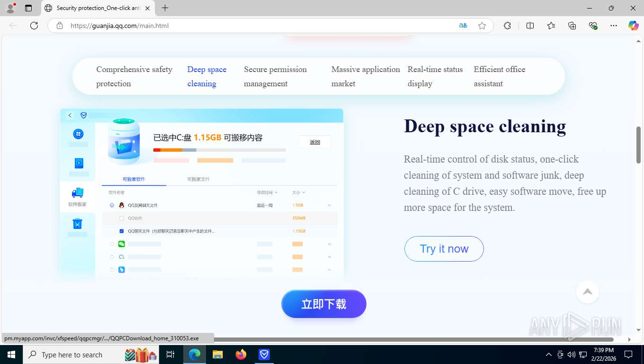This screenshot has height=364, width=644.
Task: Expand the QQ及其聊天文件 row chevron at right
Action: [x=329, y=205]
